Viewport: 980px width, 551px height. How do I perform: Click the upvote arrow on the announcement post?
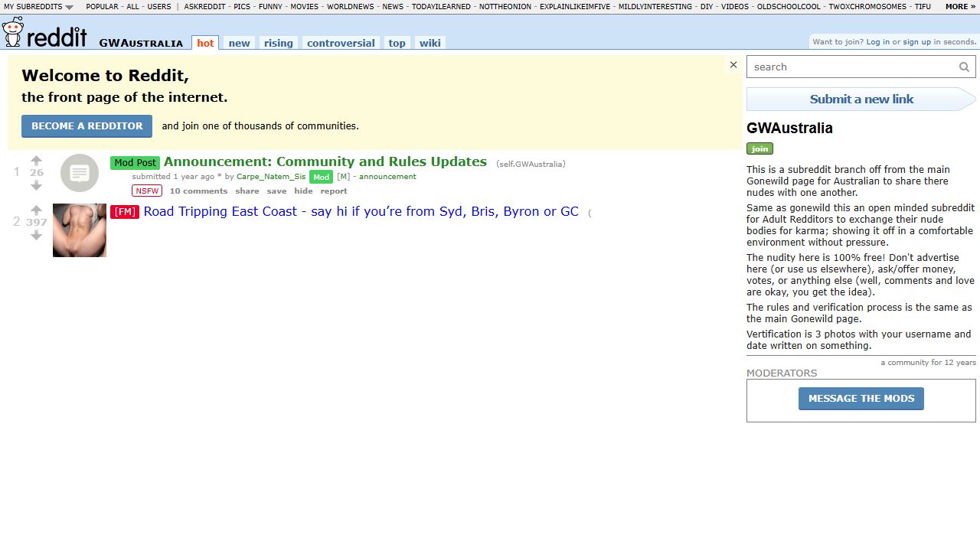[x=36, y=160]
